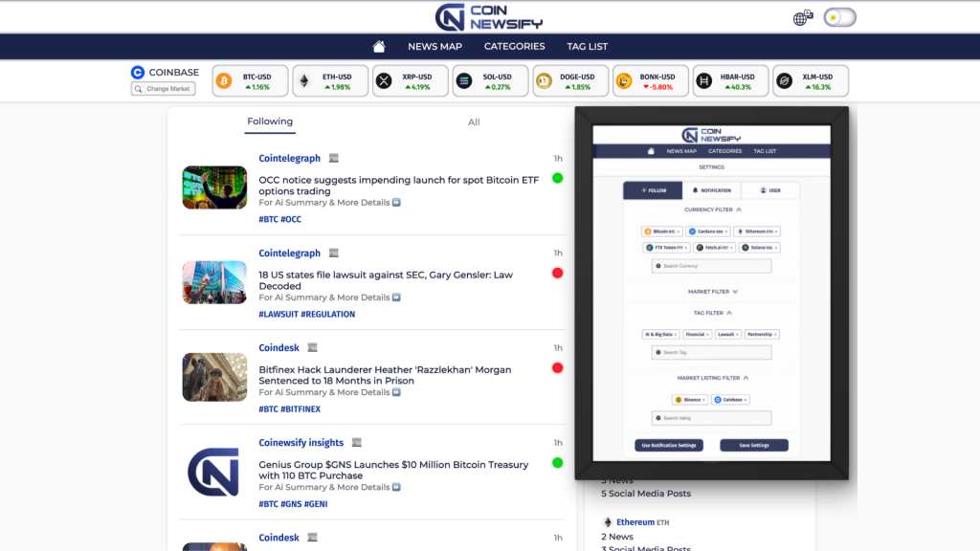Click the Bitcoin BTC-USD ticker icon
Image resolution: width=980 pixels, height=551 pixels.
pos(224,81)
